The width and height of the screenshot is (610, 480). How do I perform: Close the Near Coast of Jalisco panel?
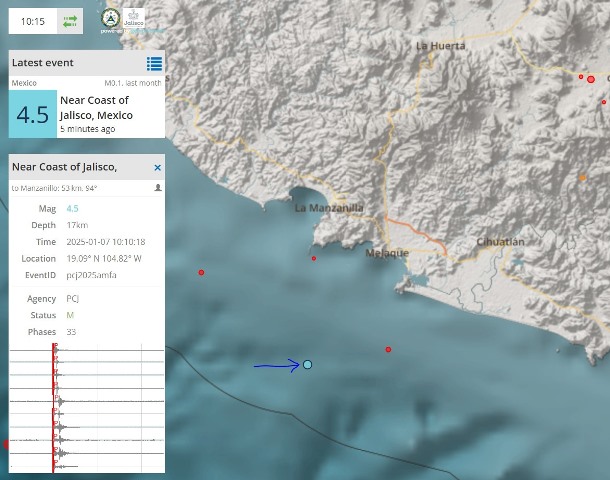pos(157,167)
